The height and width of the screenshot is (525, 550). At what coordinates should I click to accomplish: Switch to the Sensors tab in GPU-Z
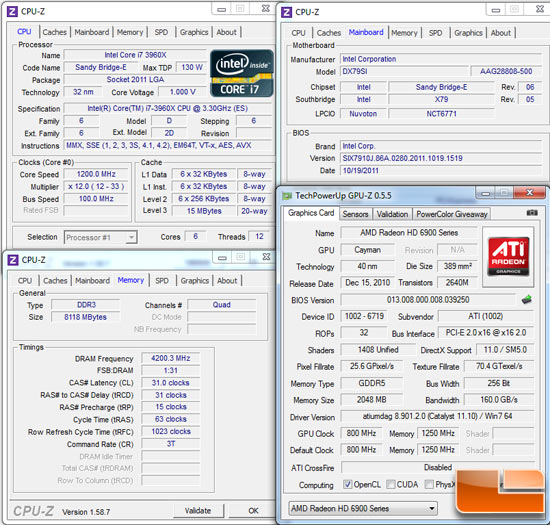click(355, 214)
